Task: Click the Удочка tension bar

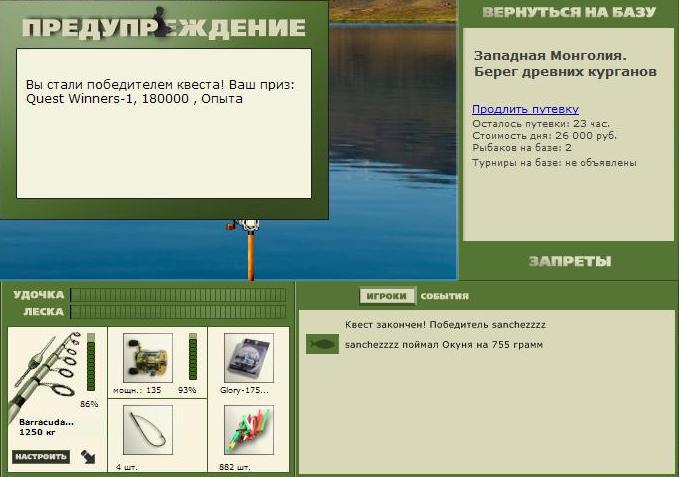Action: [x=178, y=295]
